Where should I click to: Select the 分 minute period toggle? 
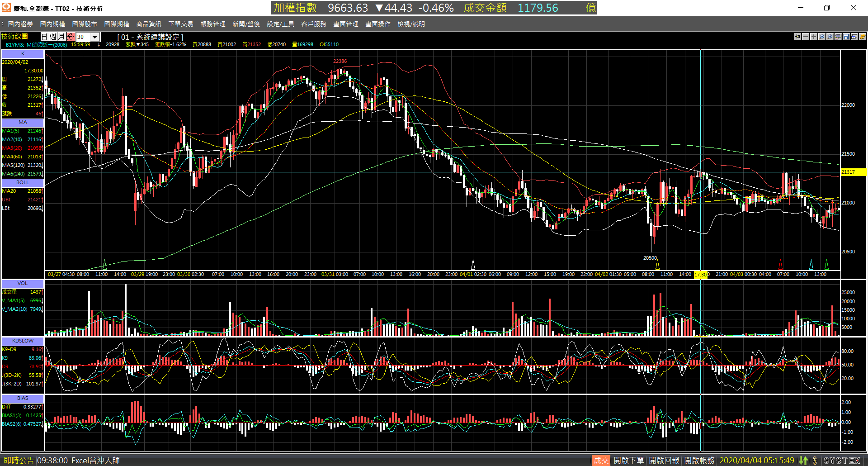point(71,37)
